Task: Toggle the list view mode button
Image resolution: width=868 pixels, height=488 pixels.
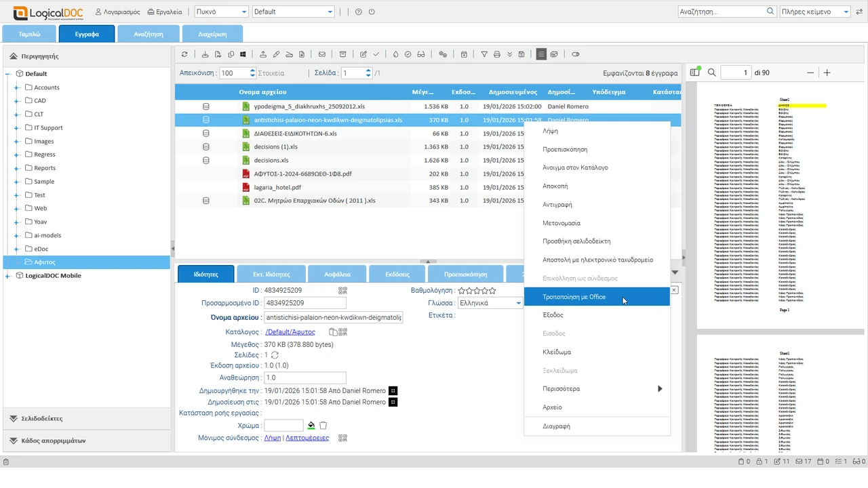Action: (x=541, y=54)
